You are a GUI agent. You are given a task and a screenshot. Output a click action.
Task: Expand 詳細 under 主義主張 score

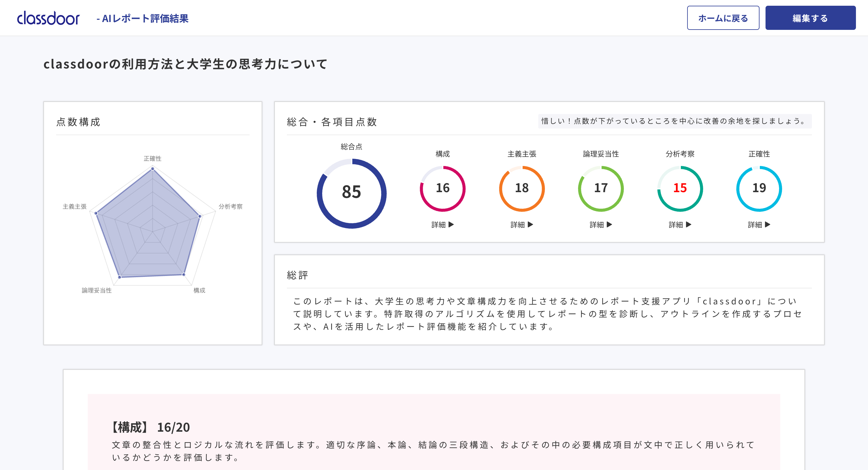point(522,224)
